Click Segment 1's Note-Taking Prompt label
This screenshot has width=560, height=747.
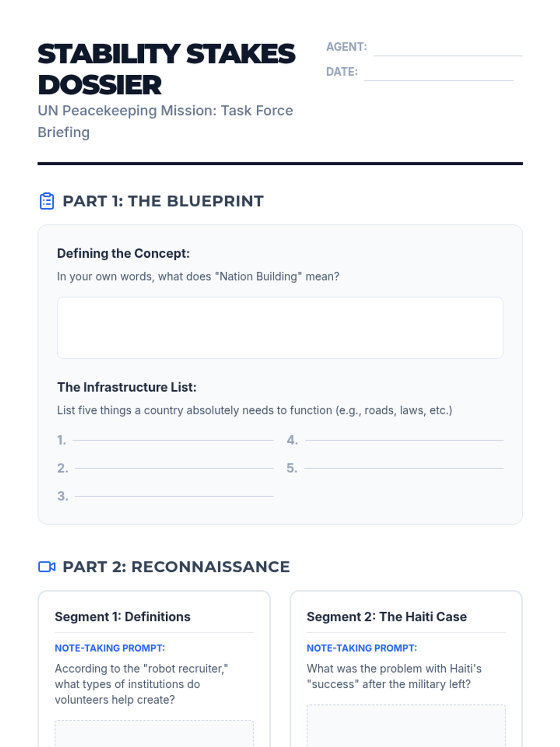click(110, 648)
